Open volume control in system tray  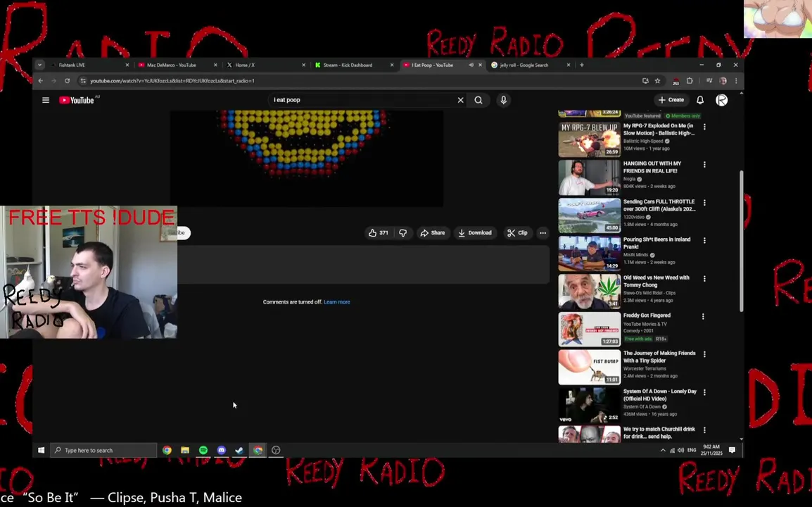(680, 450)
